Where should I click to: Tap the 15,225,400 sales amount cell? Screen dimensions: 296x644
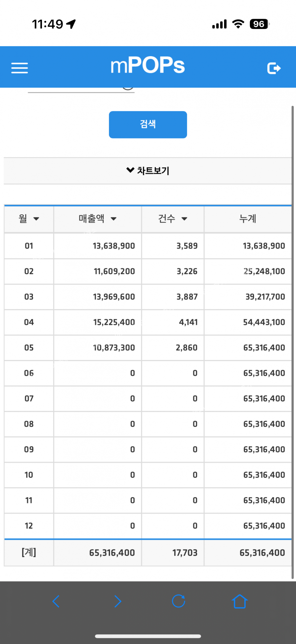[x=114, y=322]
